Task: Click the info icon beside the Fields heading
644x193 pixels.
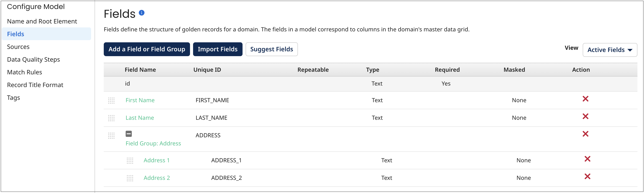Action: (141, 13)
